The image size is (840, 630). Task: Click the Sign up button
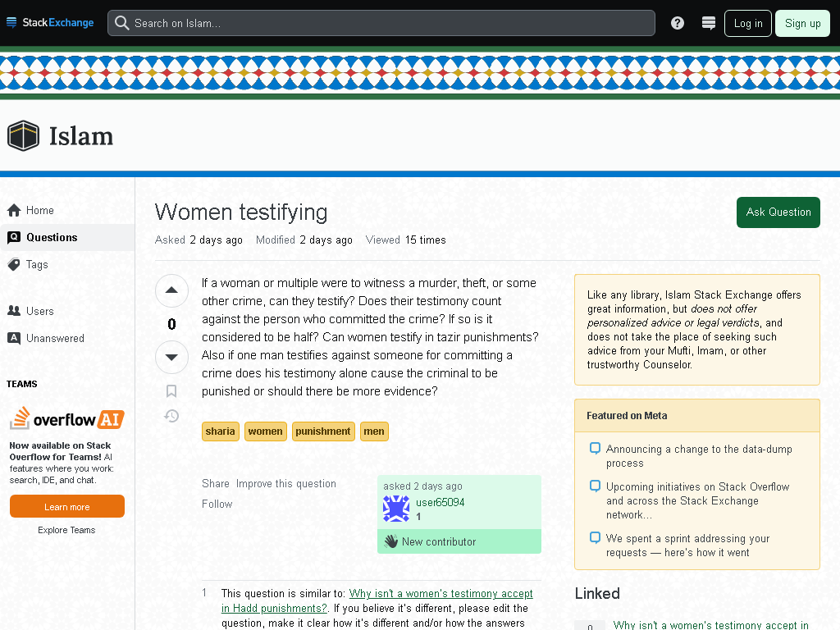point(802,24)
